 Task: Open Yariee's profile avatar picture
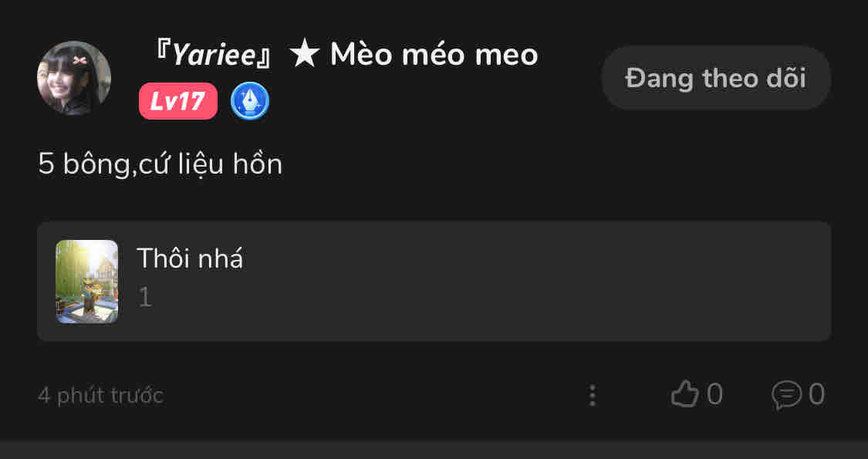74,78
